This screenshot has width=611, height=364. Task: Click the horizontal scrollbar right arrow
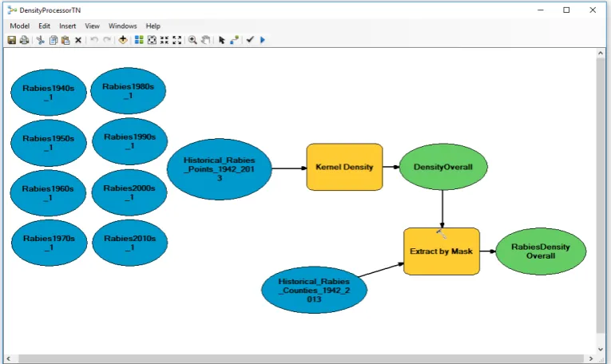point(591,358)
